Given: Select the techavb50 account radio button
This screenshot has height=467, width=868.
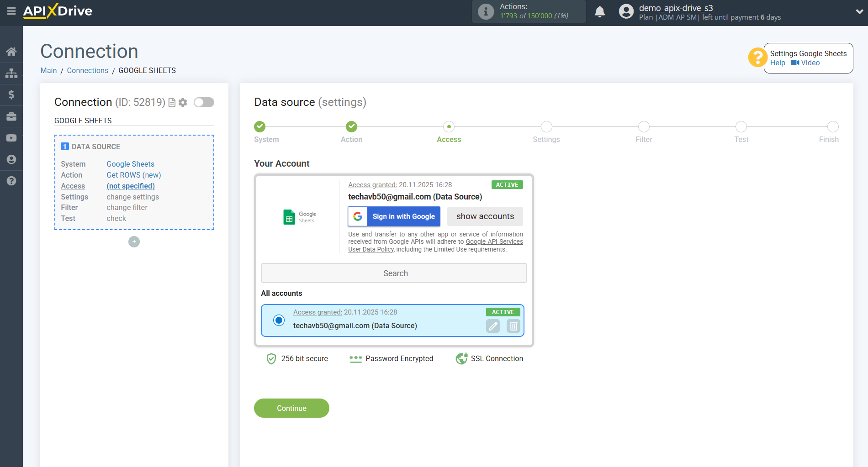Looking at the screenshot, I should (x=279, y=320).
